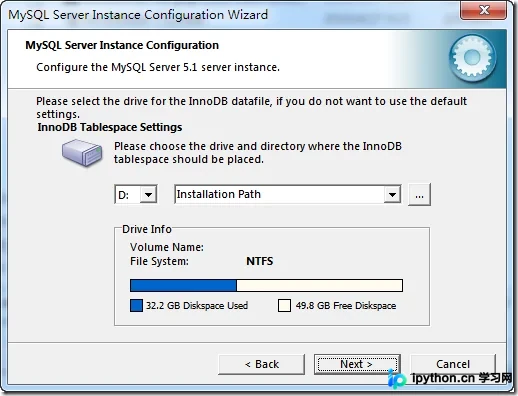Go back with the < Back button
Image resolution: width=518 pixels, height=396 pixels.
[262, 364]
